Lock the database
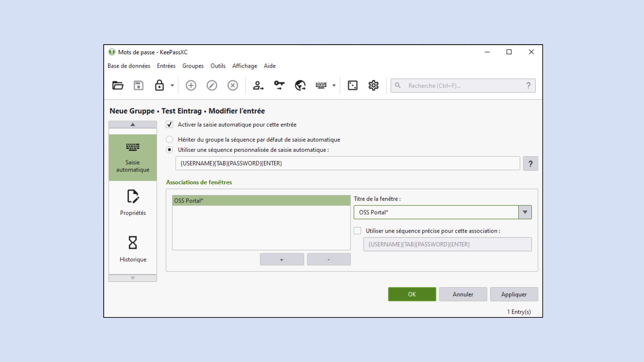The height and width of the screenshot is (362, 644). pos(160,85)
